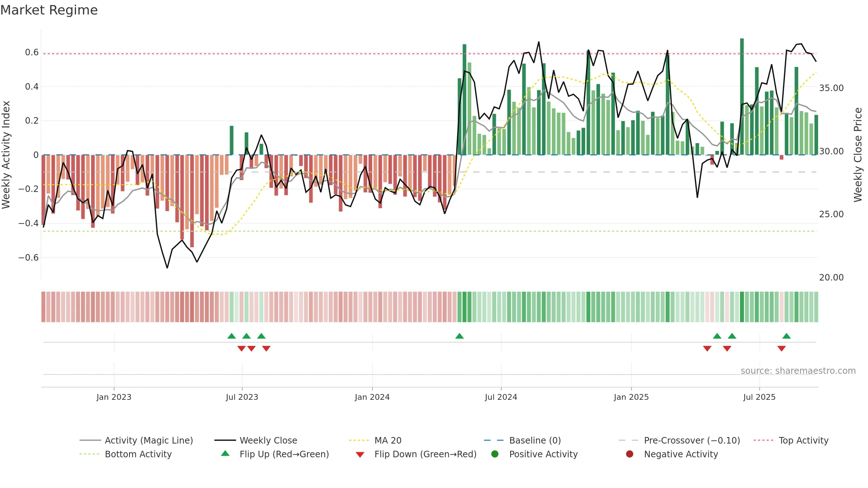868x488 pixels.
Task: Click the −0.6 activity axis tick
Action: 29,258
